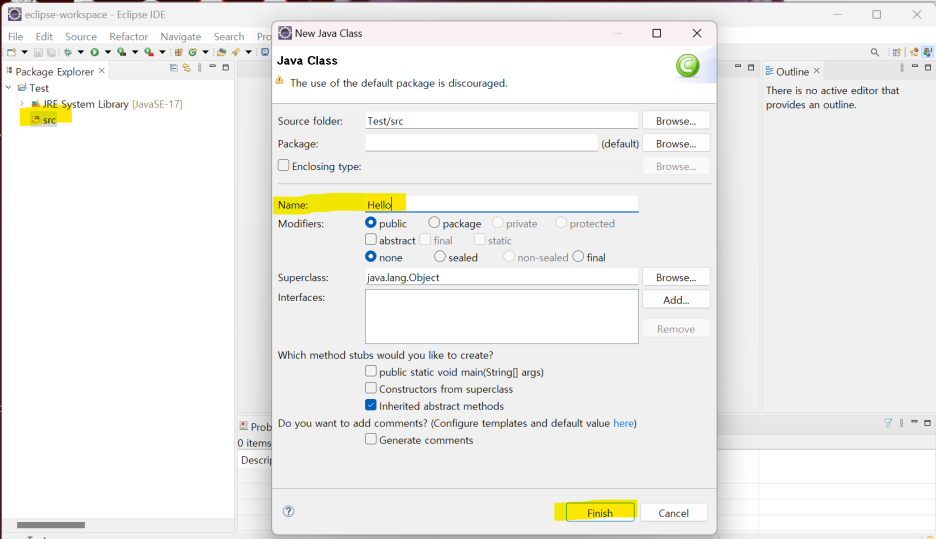Open the Coverage dropdown arrow
Viewport: 936px width, 539px height.
[x=135, y=52]
